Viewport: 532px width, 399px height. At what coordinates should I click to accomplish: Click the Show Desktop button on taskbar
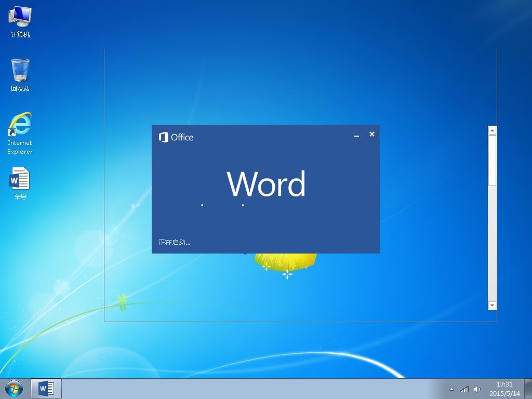coord(528,389)
